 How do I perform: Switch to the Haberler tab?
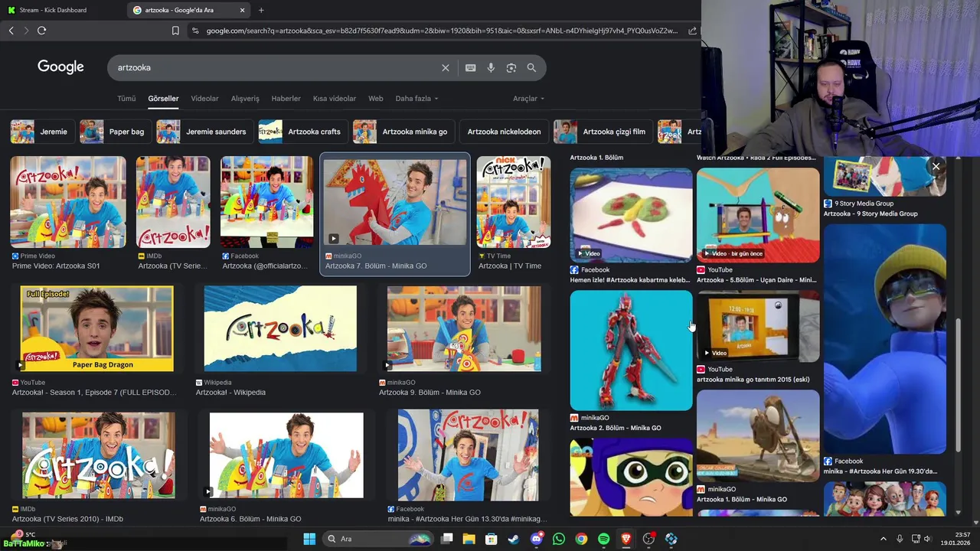tap(286, 99)
